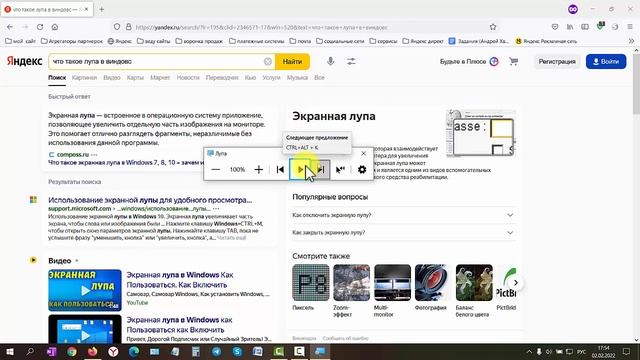Click browser back arrow
640x360 pixels.
coord(10,27)
